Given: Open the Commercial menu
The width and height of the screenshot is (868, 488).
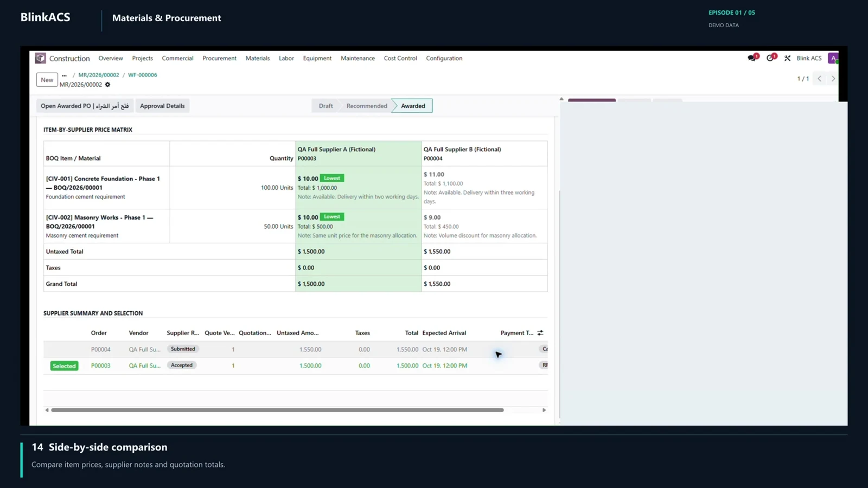Looking at the screenshot, I should point(177,58).
